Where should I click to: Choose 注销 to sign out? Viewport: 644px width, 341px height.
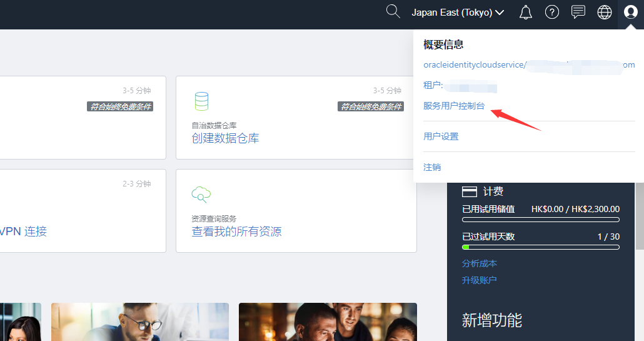click(x=432, y=167)
